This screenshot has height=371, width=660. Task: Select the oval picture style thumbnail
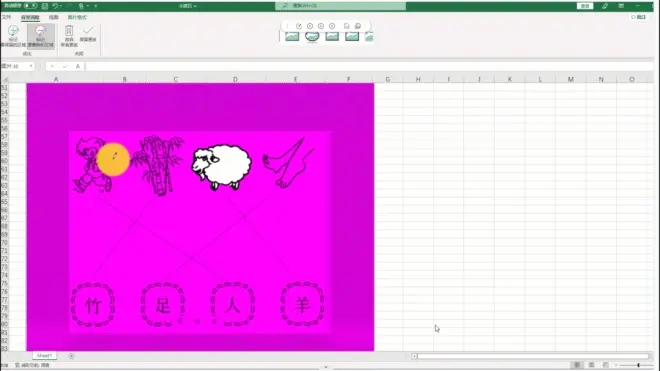(312, 37)
